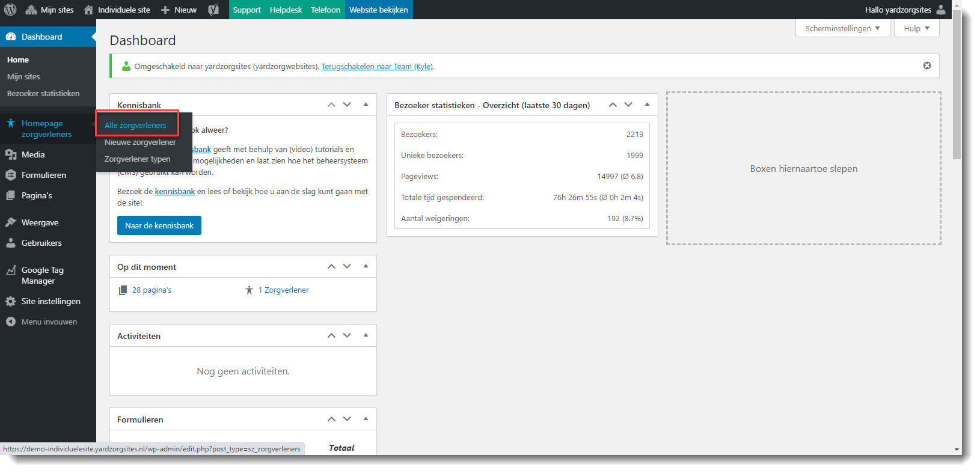This screenshot has height=473, width=980.
Task: Open the Hulp dropdown
Action: pos(916,28)
